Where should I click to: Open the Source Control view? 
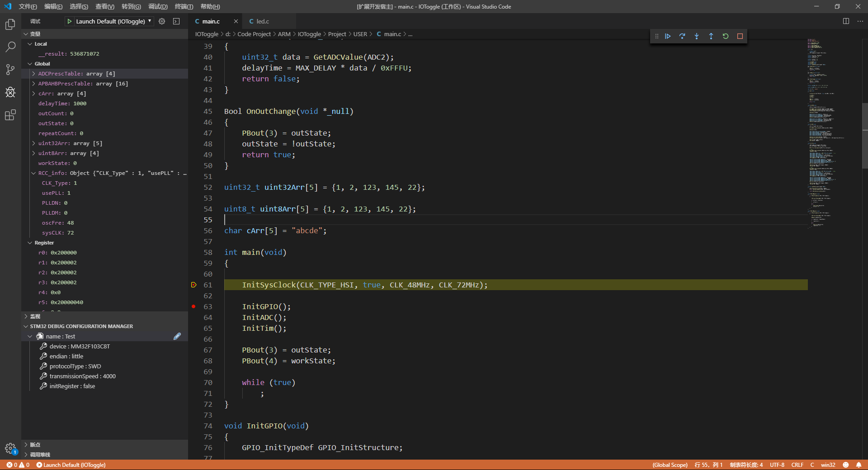pyautogui.click(x=10, y=70)
